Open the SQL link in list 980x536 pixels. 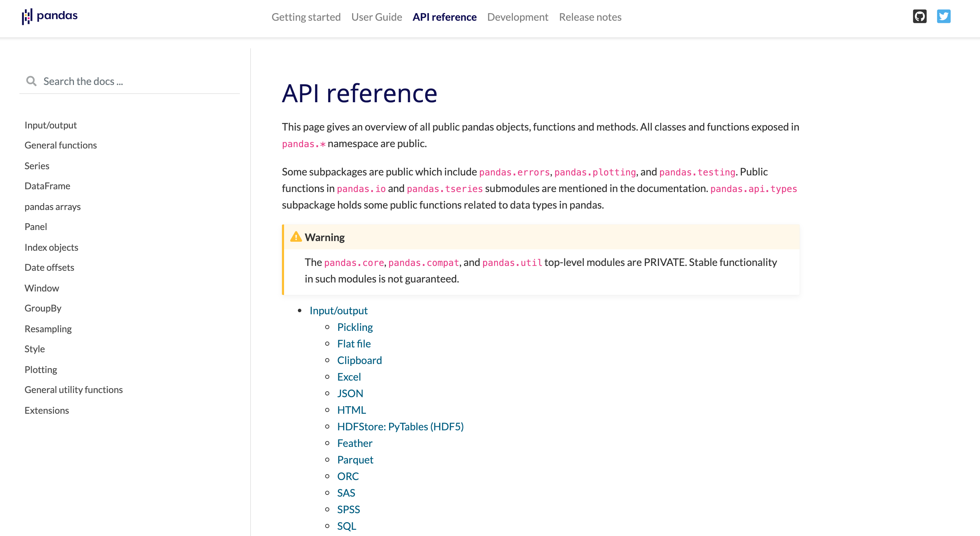346,525
